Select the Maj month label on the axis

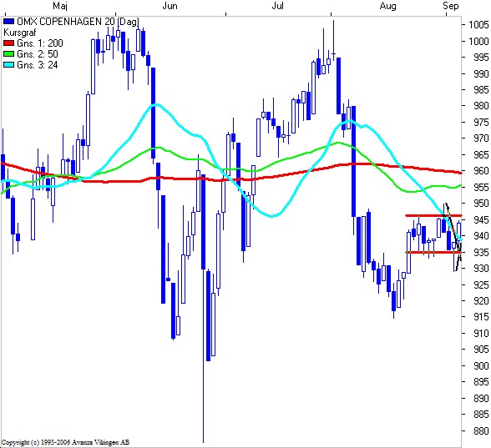coord(60,6)
